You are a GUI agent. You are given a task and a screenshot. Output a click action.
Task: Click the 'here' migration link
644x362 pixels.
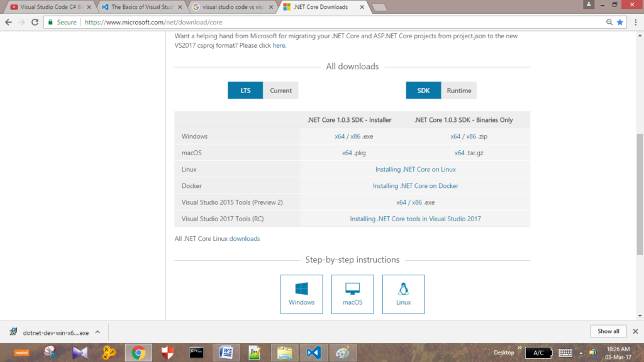pyautogui.click(x=279, y=45)
